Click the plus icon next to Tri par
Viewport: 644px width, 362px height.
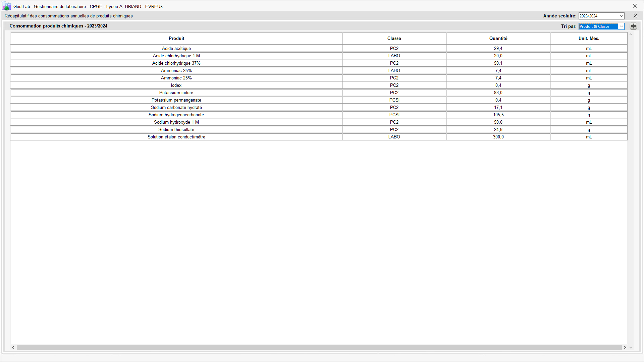633,26
